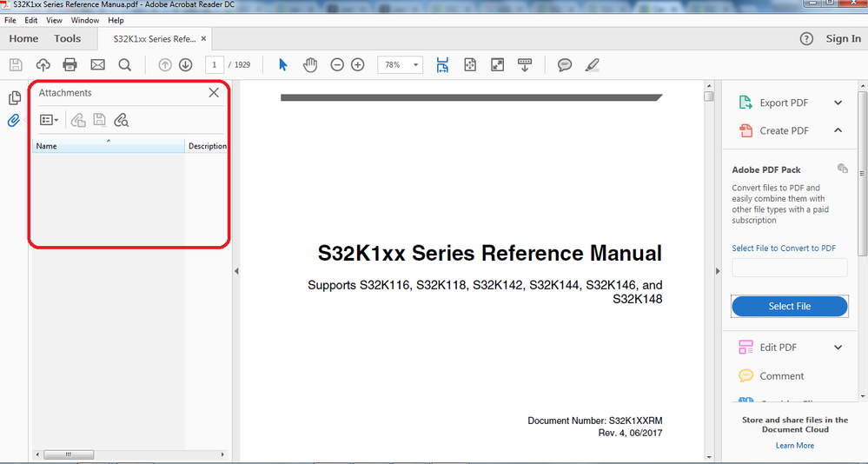Click the Save attachment disk icon

tap(100, 120)
